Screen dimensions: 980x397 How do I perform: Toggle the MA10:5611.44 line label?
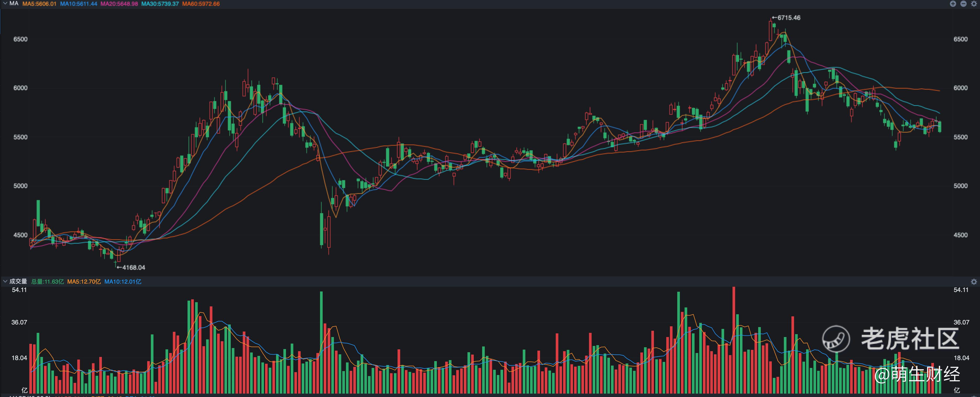tap(78, 4)
